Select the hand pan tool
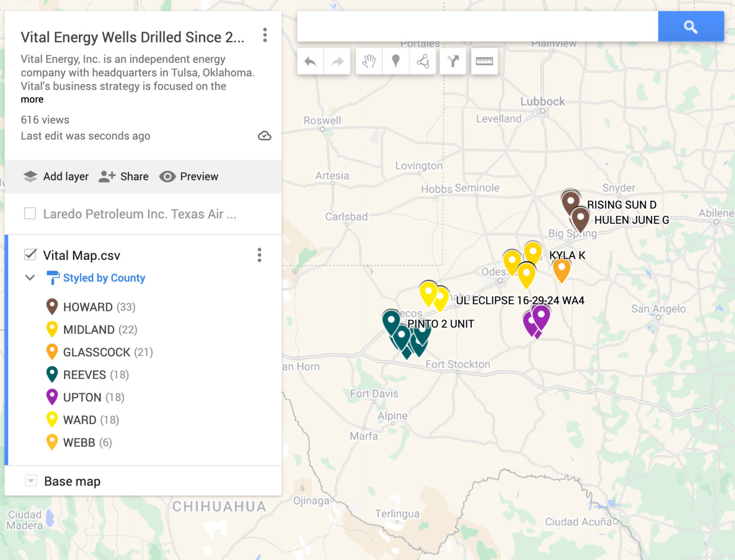Screen dimensions: 735x560 coord(369,61)
